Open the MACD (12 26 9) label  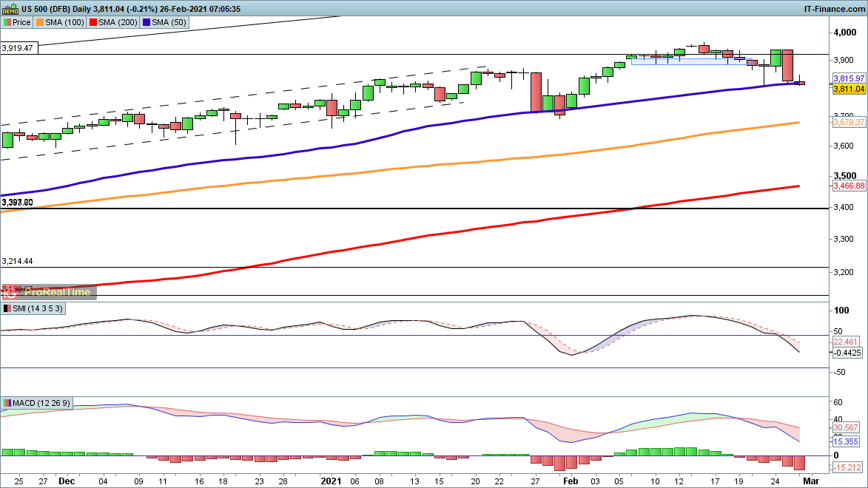click(x=41, y=404)
